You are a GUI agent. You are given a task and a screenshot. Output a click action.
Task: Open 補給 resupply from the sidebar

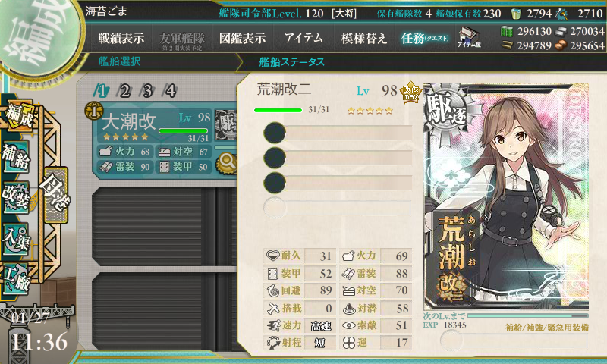pyautogui.click(x=16, y=156)
